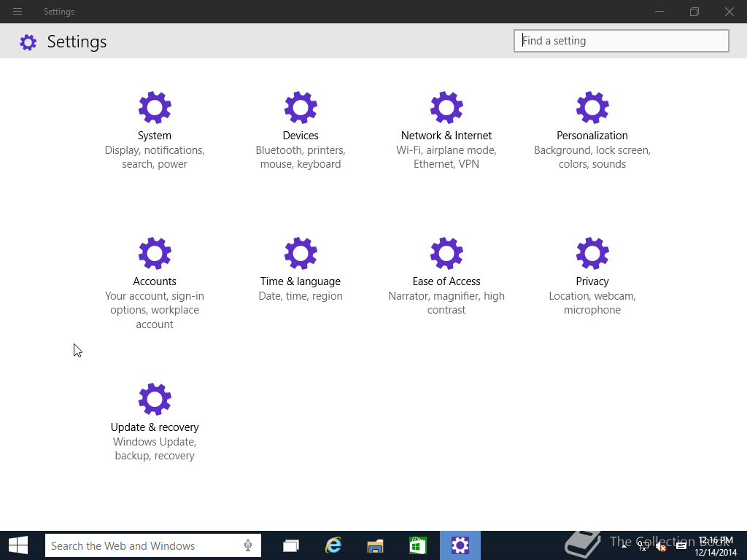Click the Search the Web and Windows box
The height and width of the screenshot is (560, 747).
coord(153,545)
